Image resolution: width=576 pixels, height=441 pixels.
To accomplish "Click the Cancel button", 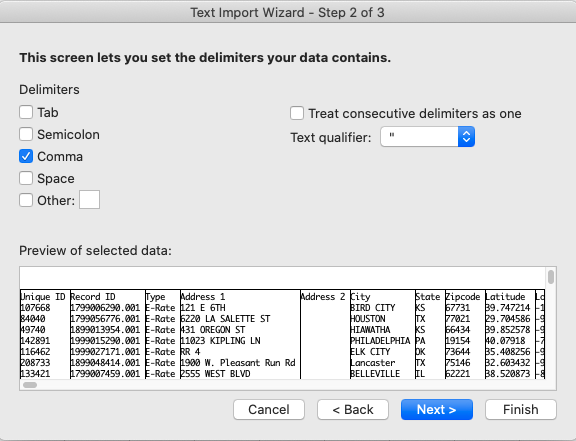I will point(269,409).
